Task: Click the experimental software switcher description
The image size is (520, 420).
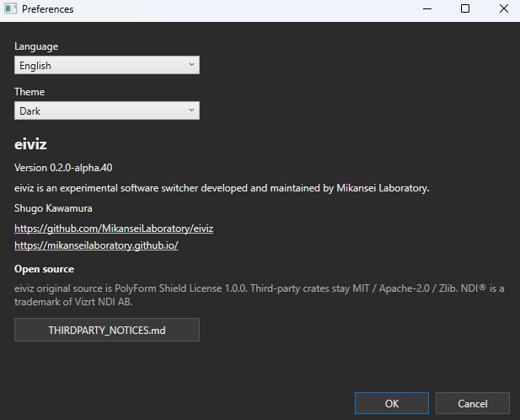Action: click(222, 188)
